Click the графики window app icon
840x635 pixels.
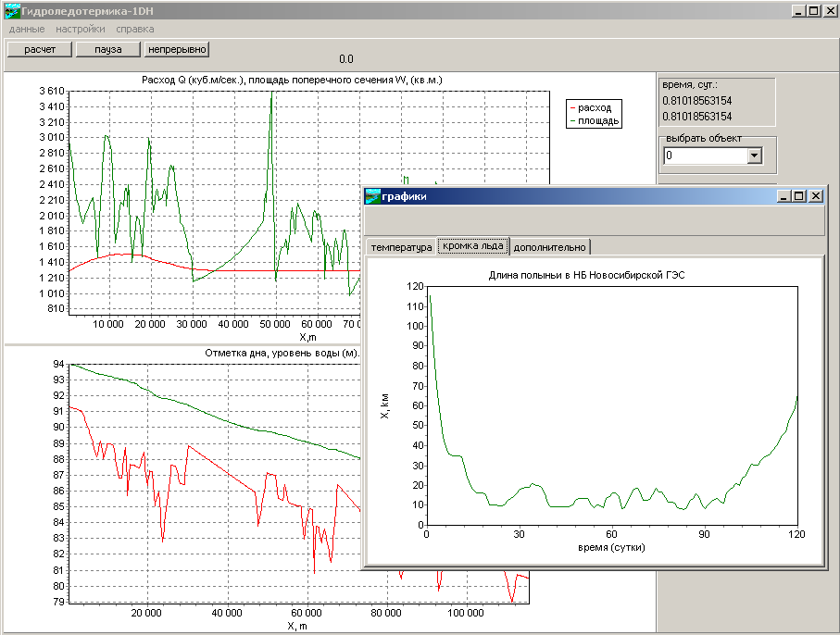pyautogui.click(x=372, y=195)
